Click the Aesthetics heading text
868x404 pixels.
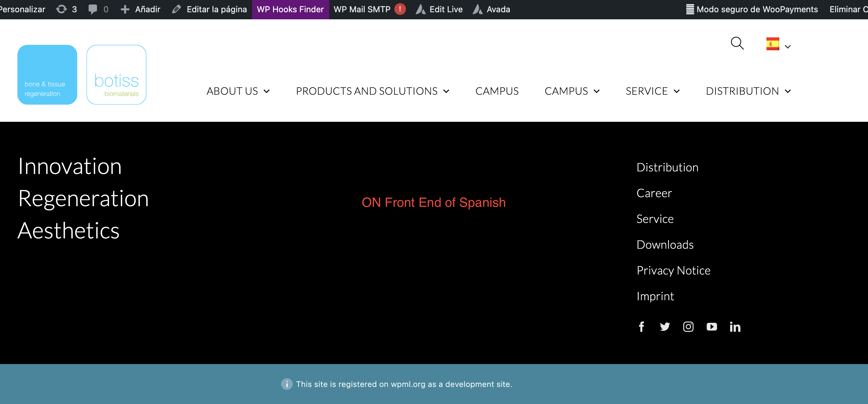[x=68, y=231]
